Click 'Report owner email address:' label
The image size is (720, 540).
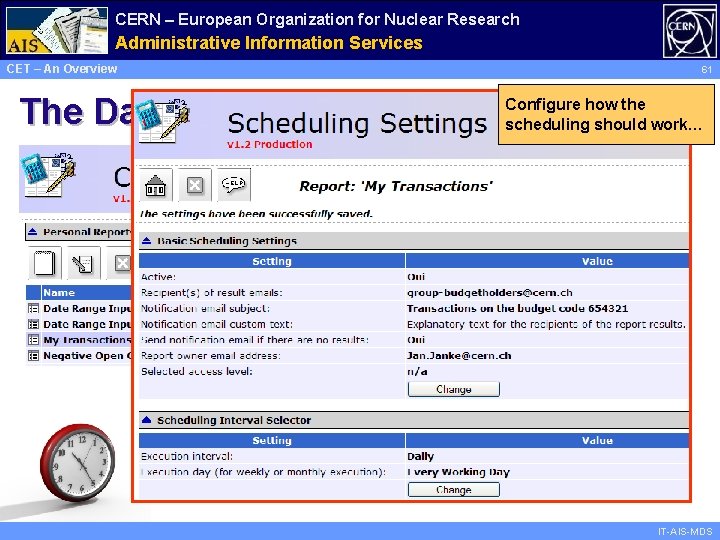point(211,355)
